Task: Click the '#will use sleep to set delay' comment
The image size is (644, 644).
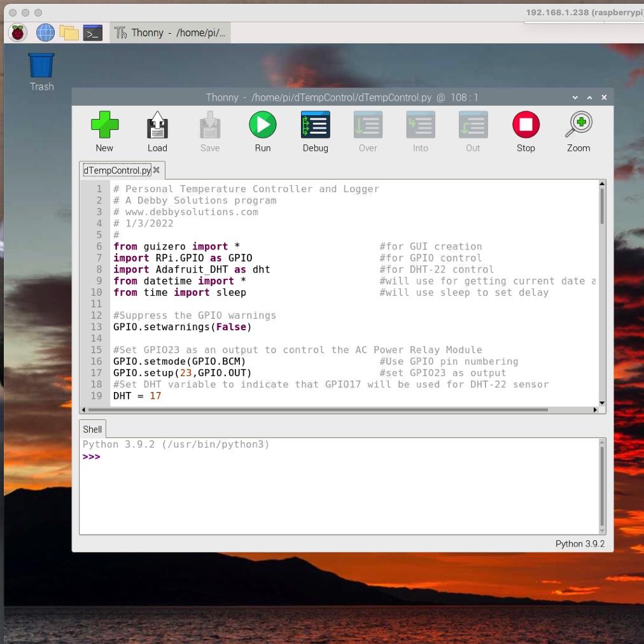Action: (464, 293)
